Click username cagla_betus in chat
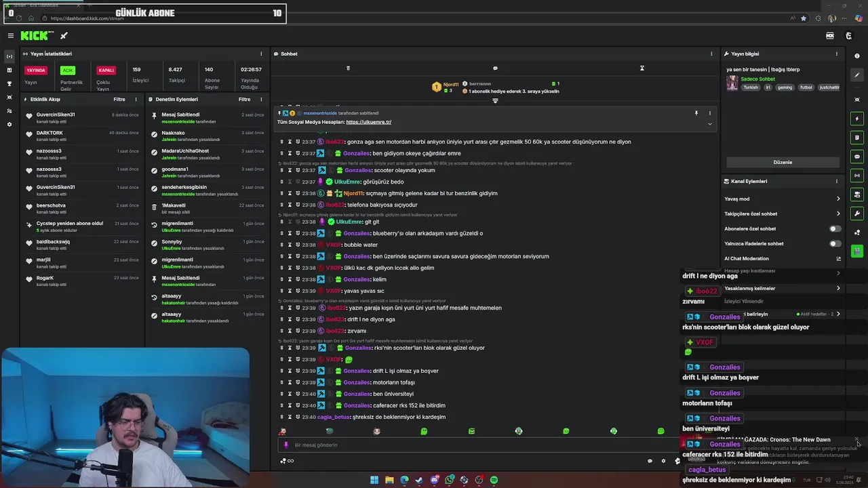Screen dimensions: 868x488 pos(334,417)
